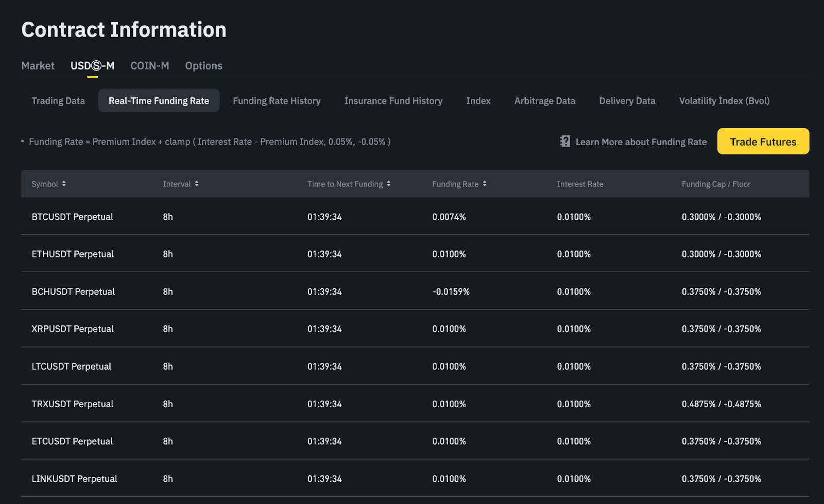Follow Learn More about Funding Rate link
The height and width of the screenshot is (504, 824).
[641, 142]
